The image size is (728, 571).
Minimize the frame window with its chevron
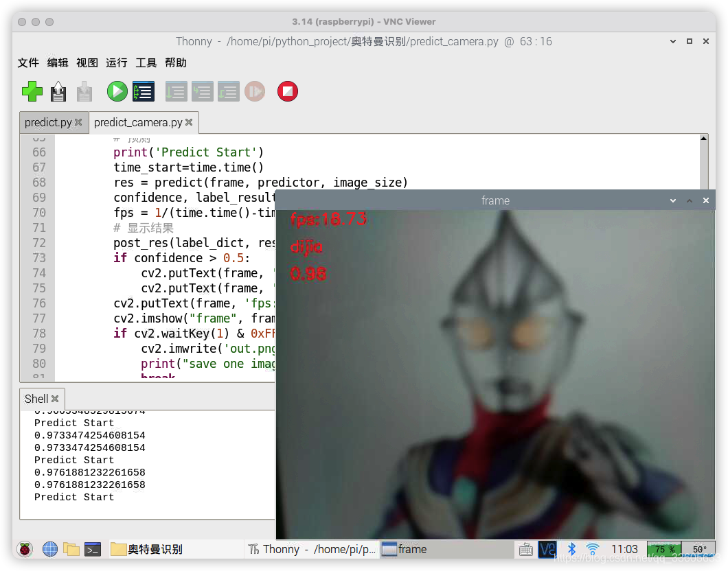pos(673,200)
